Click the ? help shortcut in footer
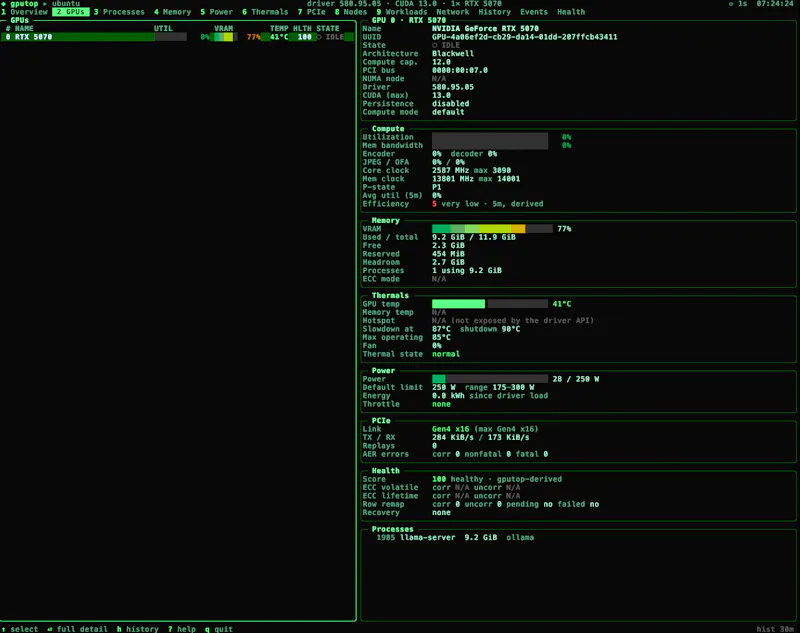The image size is (800, 633). pyautogui.click(x=182, y=629)
